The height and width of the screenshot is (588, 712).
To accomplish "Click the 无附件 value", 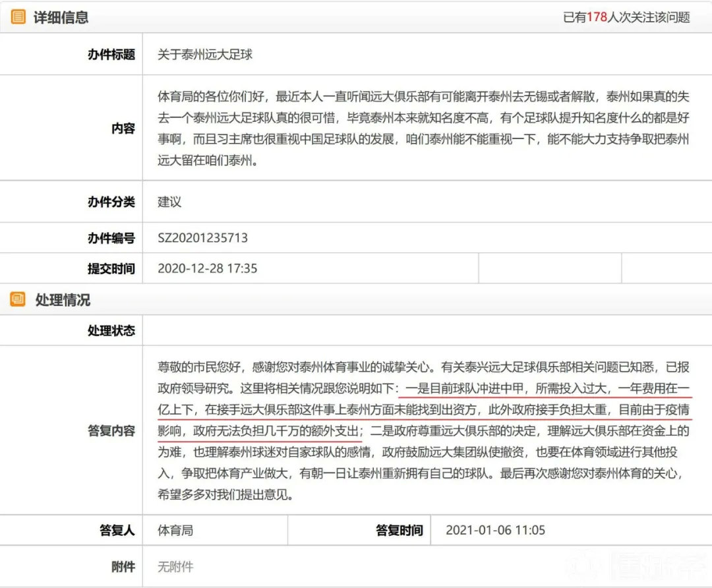I will pyautogui.click(x=175, y=567).
